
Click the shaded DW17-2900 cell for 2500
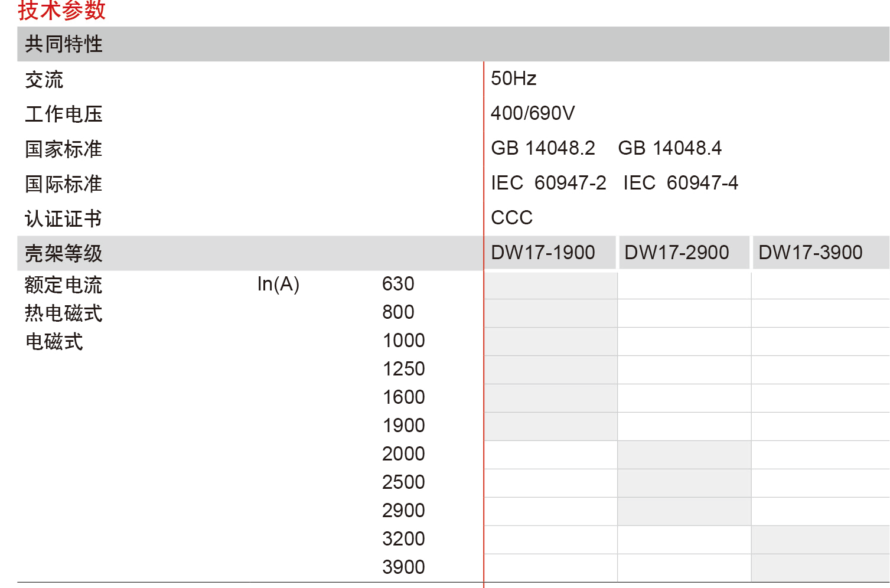[684, 483]
